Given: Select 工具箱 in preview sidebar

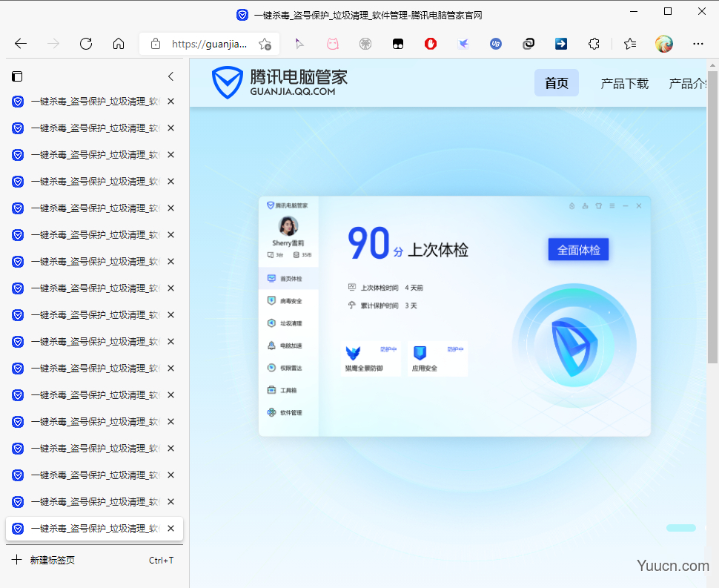Looking at the screenshot, I should (x=288, y=390).
